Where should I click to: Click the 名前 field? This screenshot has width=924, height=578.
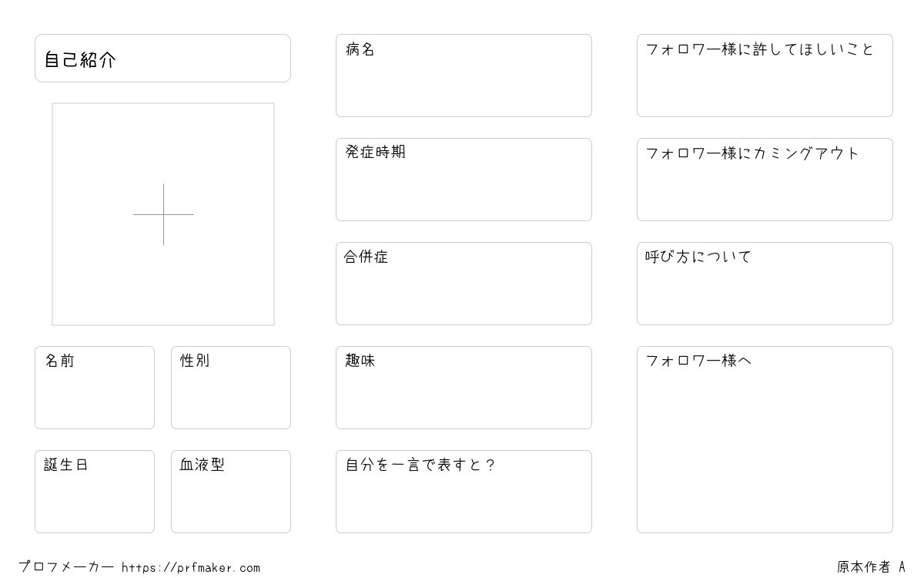tap(95, 388)
